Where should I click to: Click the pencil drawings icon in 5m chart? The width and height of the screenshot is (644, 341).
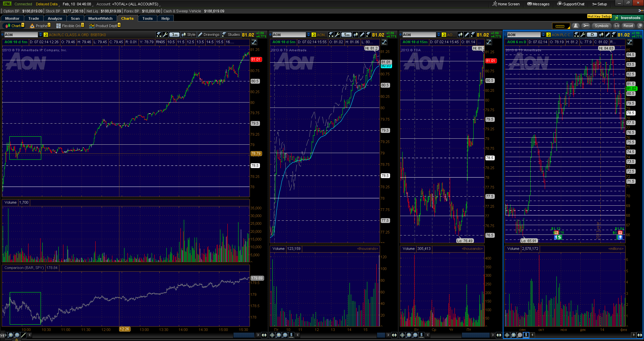click(362, 35)
